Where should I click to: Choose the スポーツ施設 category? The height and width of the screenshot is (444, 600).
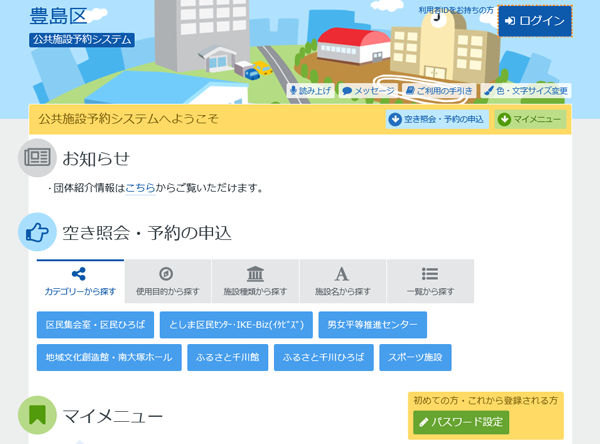[x=415, y=357]
